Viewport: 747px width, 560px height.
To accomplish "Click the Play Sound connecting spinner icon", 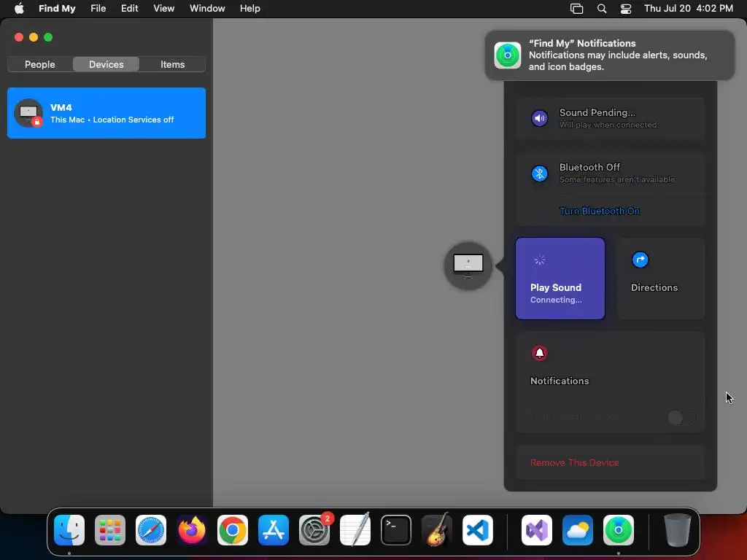I will 539,260.
